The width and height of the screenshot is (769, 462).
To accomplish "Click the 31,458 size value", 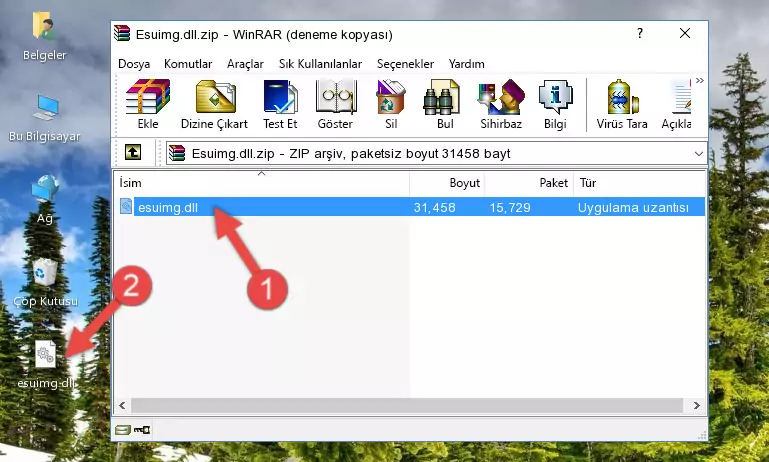I will coord(434,207).
